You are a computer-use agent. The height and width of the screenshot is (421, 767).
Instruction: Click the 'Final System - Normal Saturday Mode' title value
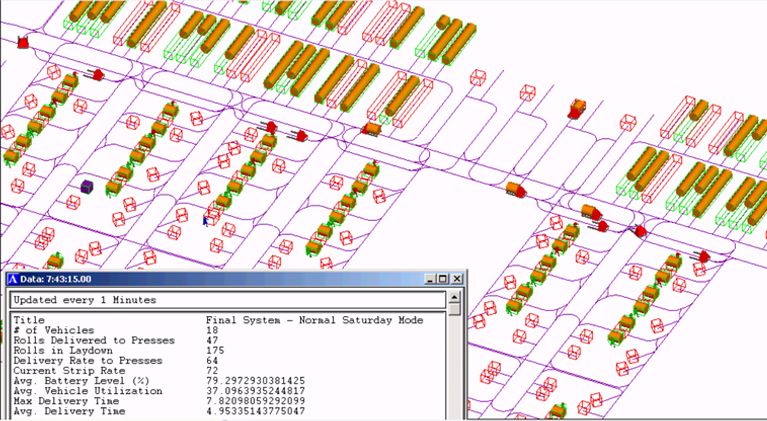coord(314,320)
